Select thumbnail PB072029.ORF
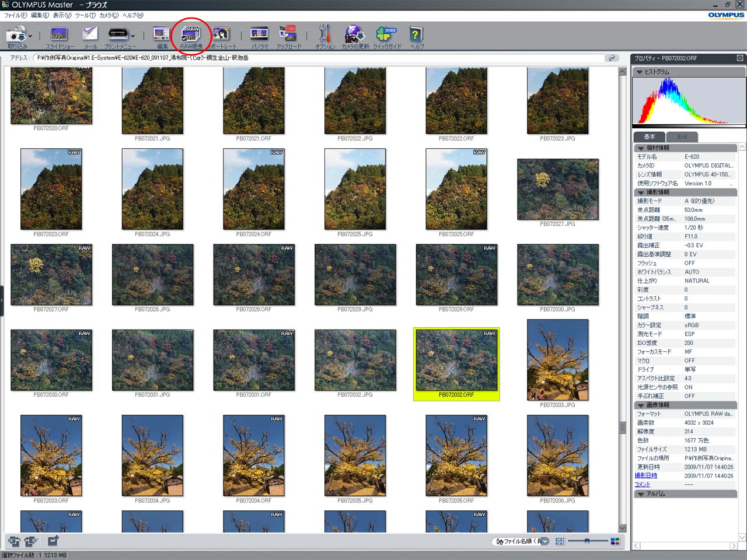 click(x=457, y=274)
